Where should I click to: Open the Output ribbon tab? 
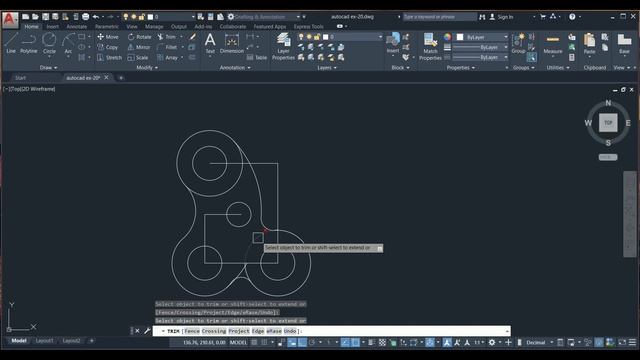tap(179, 27)
